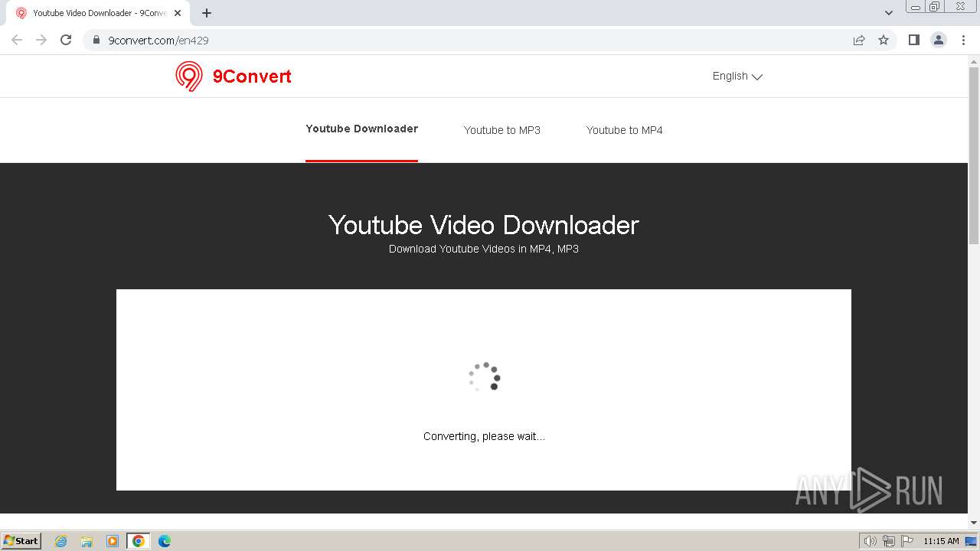
Task: Open the 9Convert brand name link
Action: point(252,77)
